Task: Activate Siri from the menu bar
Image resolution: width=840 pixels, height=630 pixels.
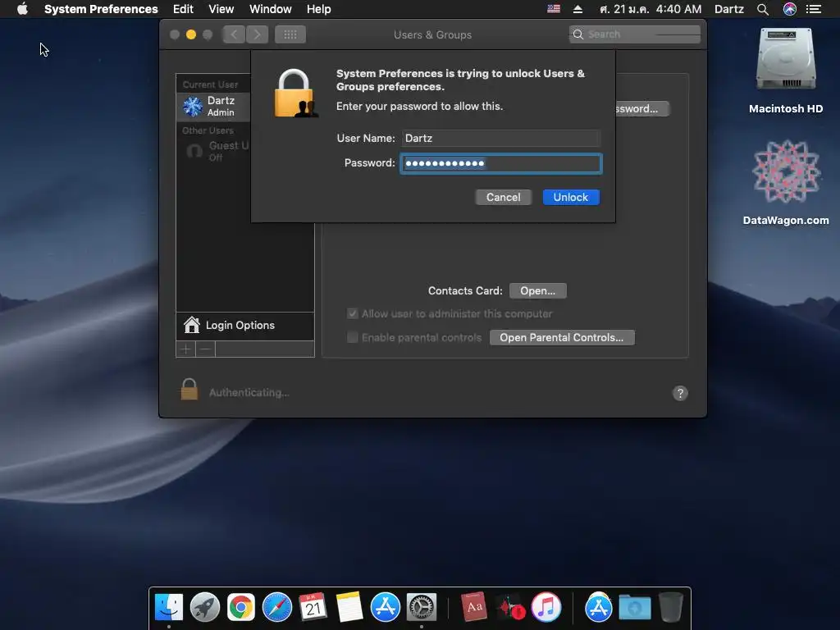Action: (789, 9)
